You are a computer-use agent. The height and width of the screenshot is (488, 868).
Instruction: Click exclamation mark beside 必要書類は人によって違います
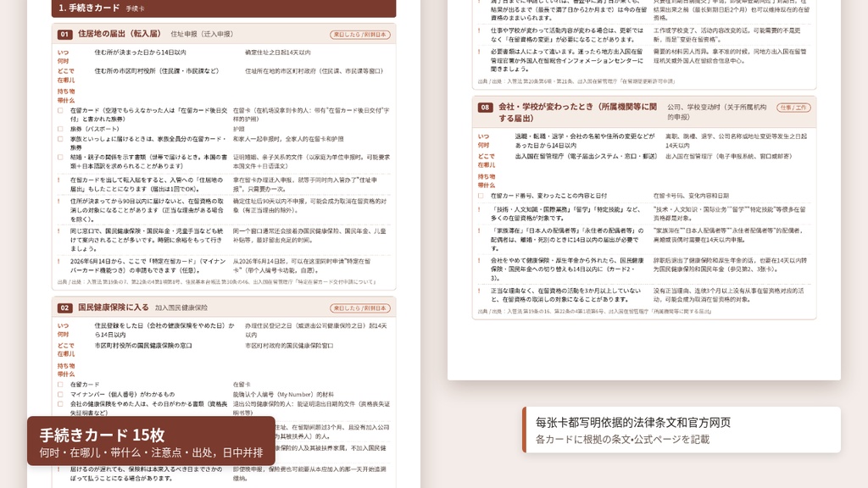tap(480, 52)
